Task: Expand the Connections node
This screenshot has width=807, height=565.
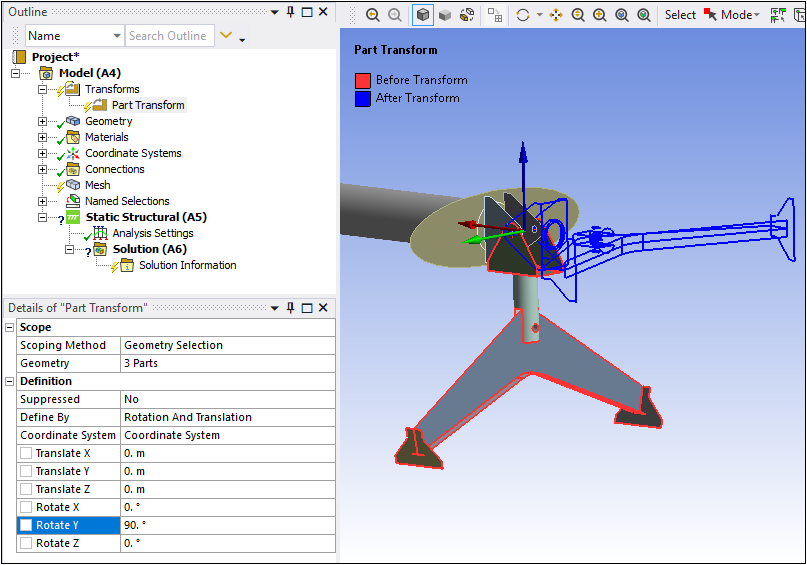Action: coord(42,169)
